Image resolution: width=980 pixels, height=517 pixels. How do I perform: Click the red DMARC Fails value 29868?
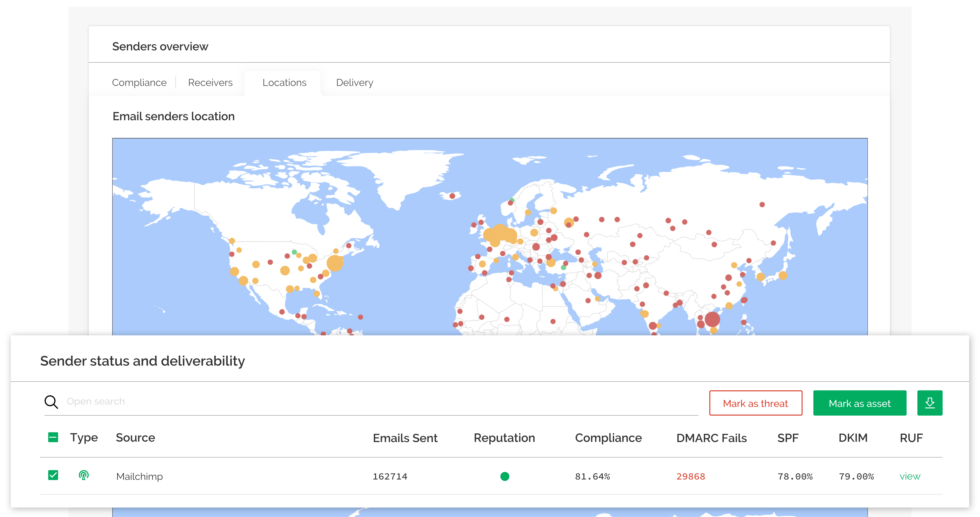tap(690, 476)
